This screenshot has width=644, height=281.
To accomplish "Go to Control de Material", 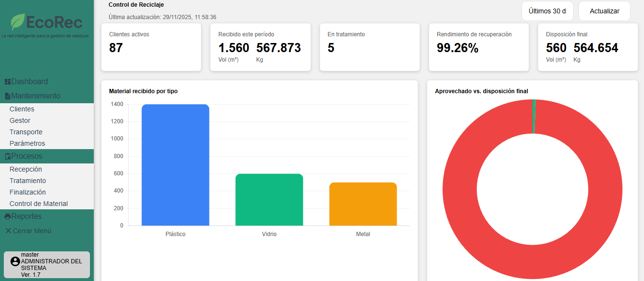I will pyautogui.click(x=39, y=204).
